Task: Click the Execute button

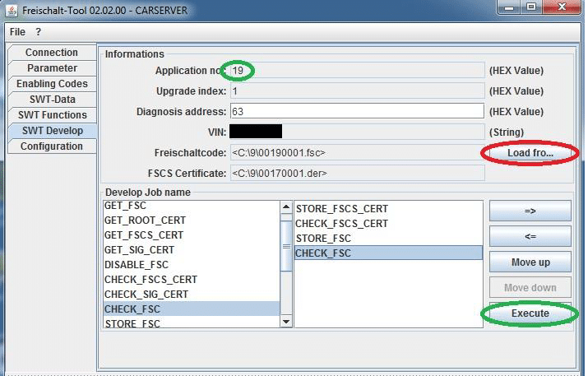Action: pyautogui.click(x=530, y=313)
